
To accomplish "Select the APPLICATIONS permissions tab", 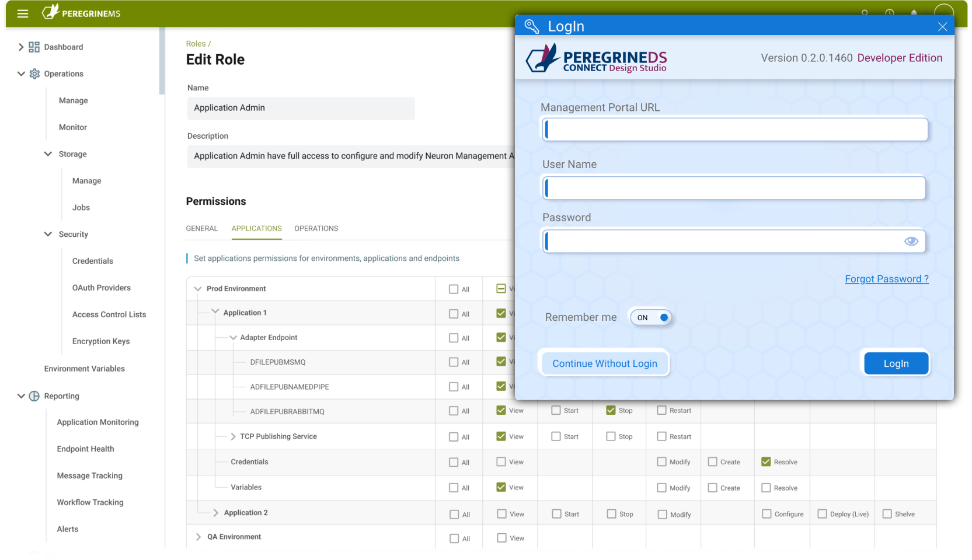I will 256,229.
